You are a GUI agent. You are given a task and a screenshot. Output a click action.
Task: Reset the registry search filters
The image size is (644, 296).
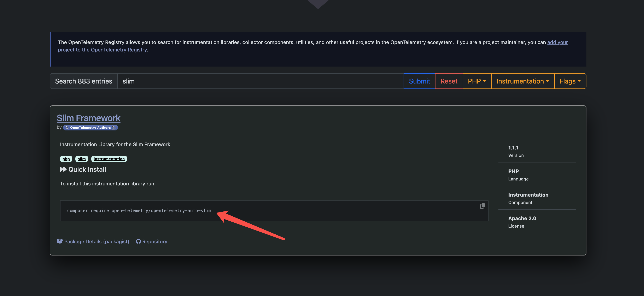pyautogui.click(x=449, y=81)
